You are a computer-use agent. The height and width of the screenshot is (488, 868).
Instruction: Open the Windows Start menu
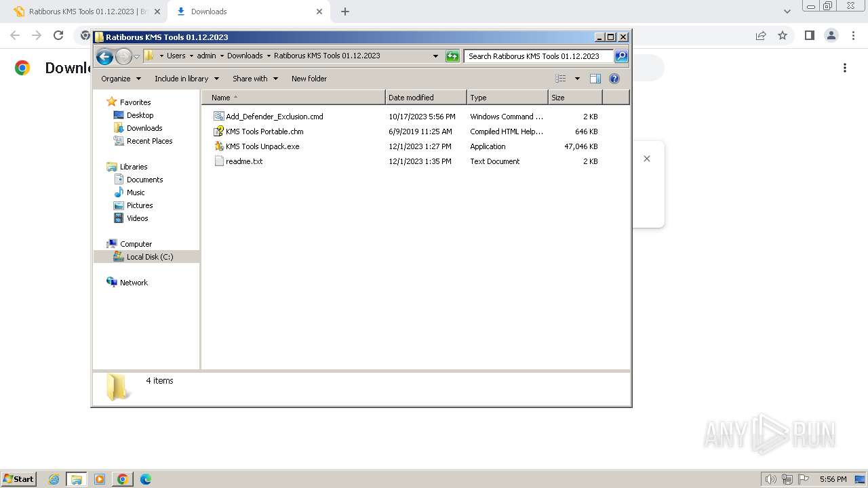pyautogui.click(x=19, y=479)
